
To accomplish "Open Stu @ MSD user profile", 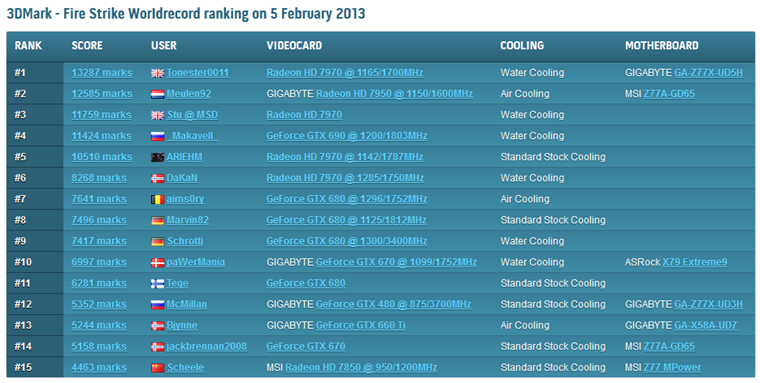I will (192, 115).
